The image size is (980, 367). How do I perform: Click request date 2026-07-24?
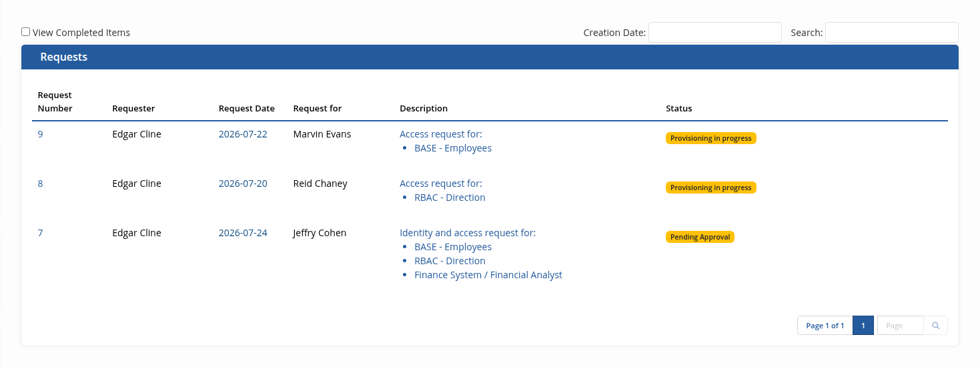pyautogui.click(x=243, y=233)
